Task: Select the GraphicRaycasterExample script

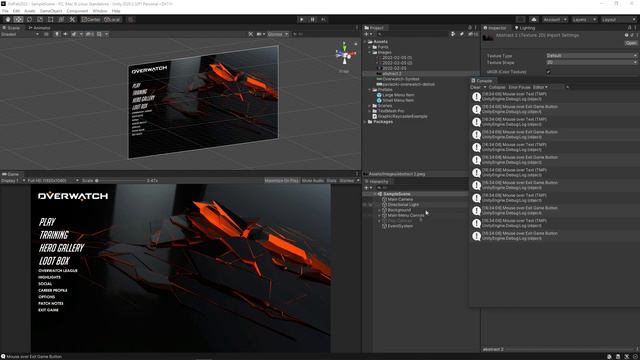Action: coord(402,116)
